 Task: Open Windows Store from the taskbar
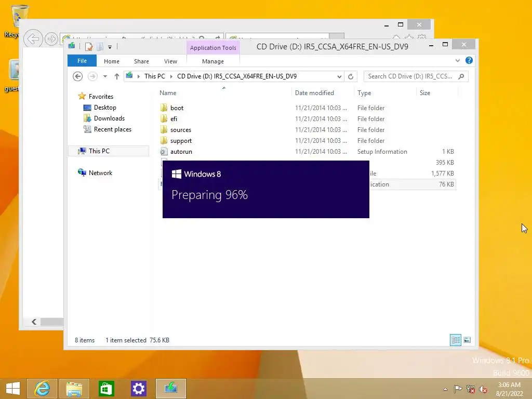(106, 389)
